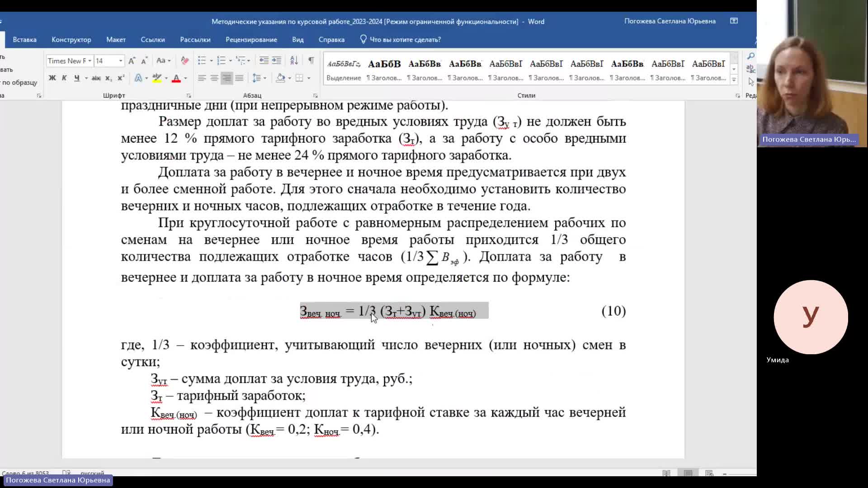Toggle underline (Ч) formatting
868x488 pixels.
point(77,78)
